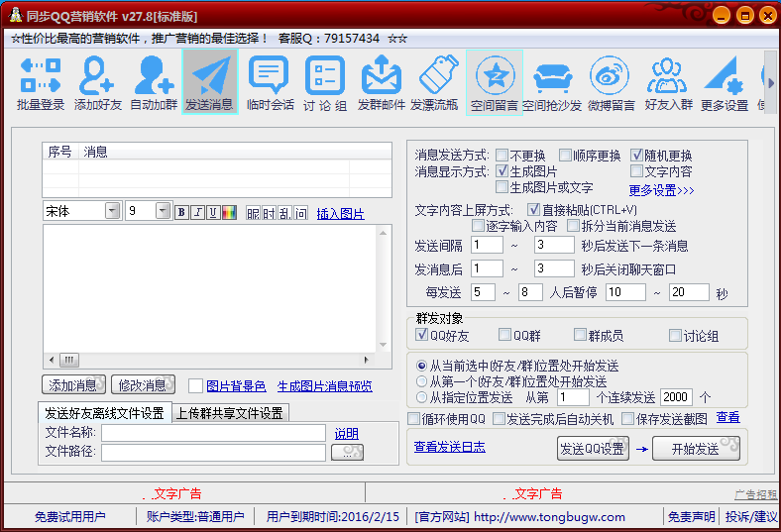Open the 自动加群 auto join group tool
The width and height of the screenshot is (781, 532).
pos(154,83)
